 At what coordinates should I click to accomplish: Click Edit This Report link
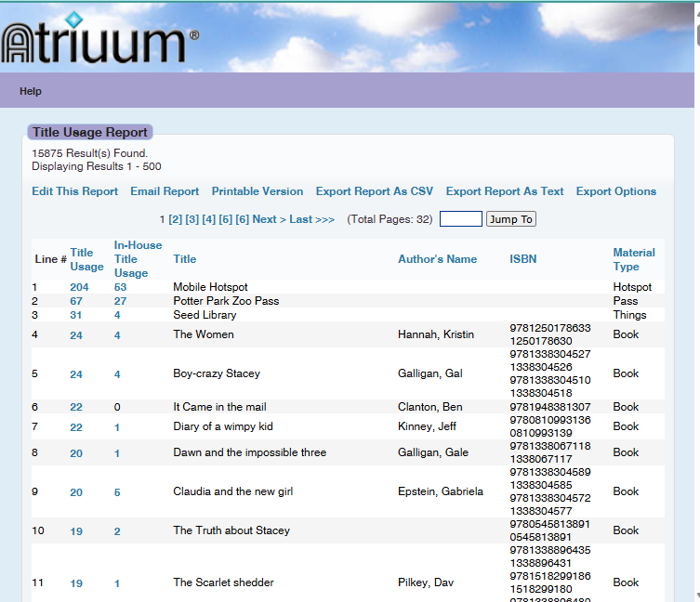click(x=74, y=191)
